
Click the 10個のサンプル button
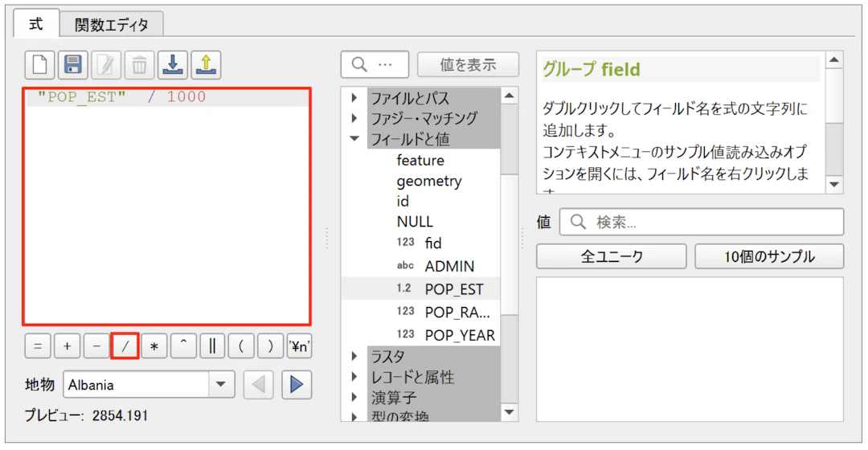coord(769,256)
